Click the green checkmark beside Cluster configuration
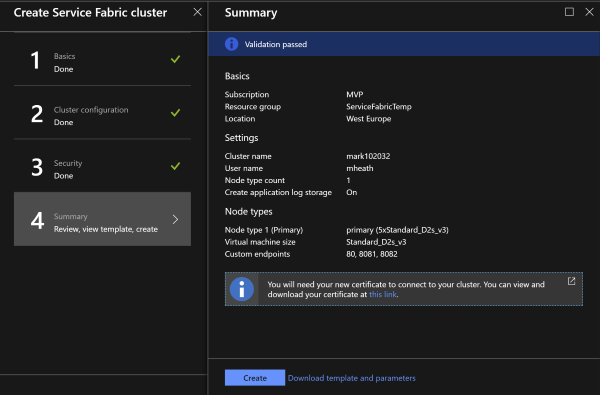 click(175, 113)
